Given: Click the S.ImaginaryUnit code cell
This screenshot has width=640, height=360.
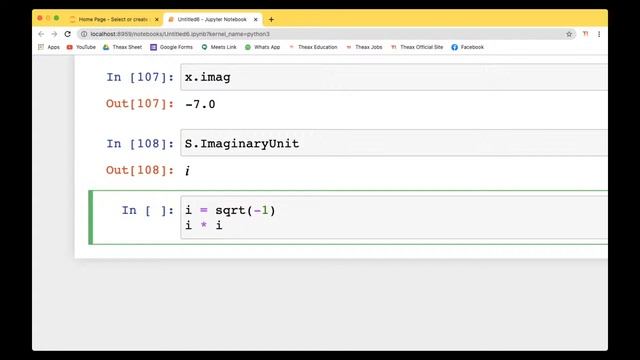Looking at the screenshot, I should point(394,143).
